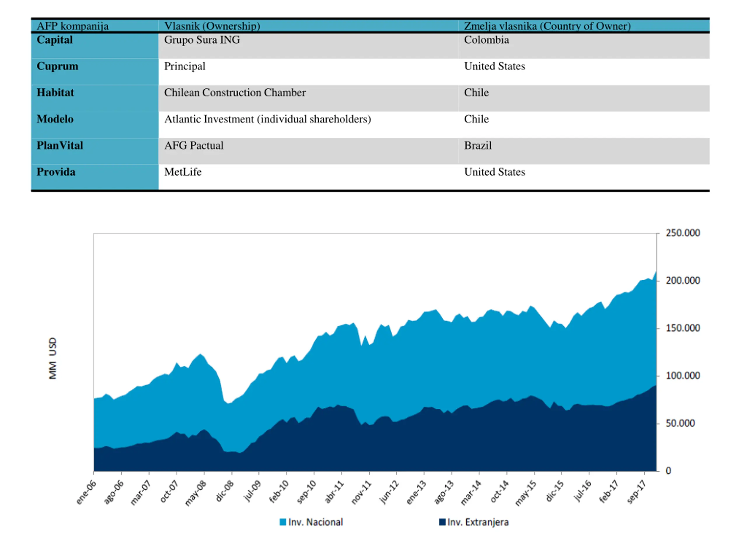Click the 'dic-15' date label
Image resolution: width=747 pixels, height=560 pixels.
(554, 491)
